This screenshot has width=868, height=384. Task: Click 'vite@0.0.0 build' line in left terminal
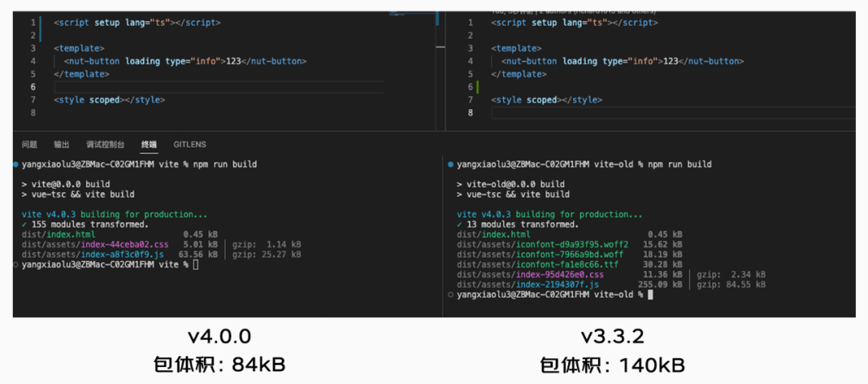click(66, 184)
